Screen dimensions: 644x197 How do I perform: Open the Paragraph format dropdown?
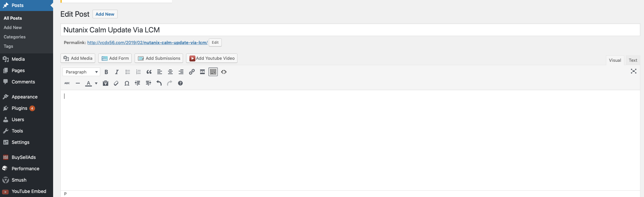tap(81, 72)
